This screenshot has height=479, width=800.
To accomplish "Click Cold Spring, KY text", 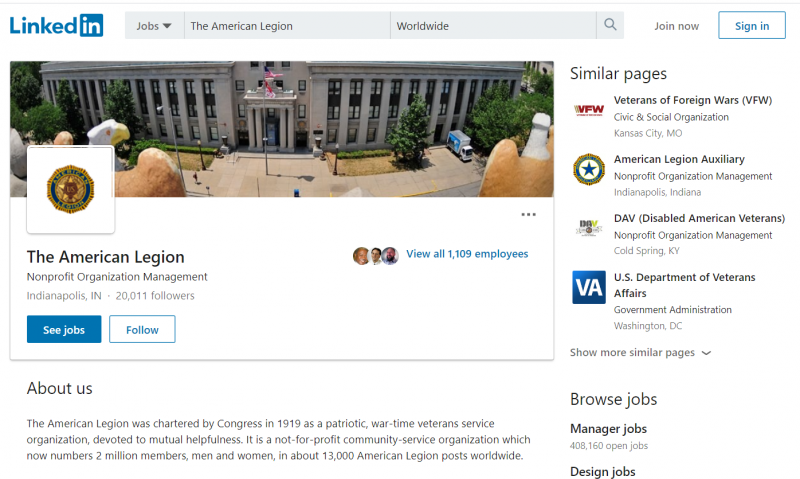I will (646, 250).
